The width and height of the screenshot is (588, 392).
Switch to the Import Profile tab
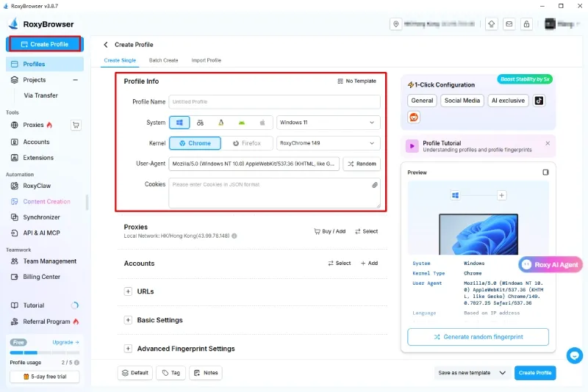(207, 60)
